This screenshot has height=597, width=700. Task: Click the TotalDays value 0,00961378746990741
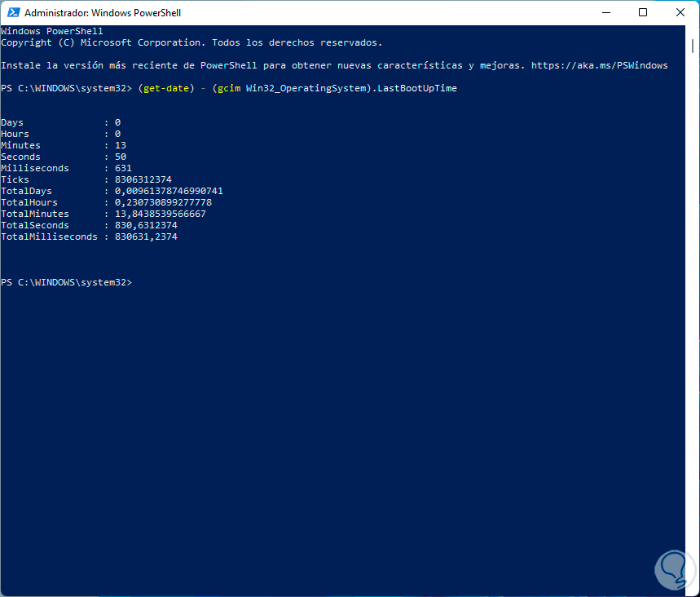(169, 191)
